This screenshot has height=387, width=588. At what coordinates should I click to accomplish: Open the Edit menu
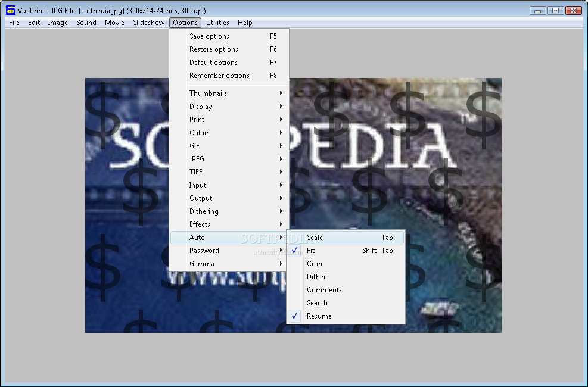(x=34, y=23)
